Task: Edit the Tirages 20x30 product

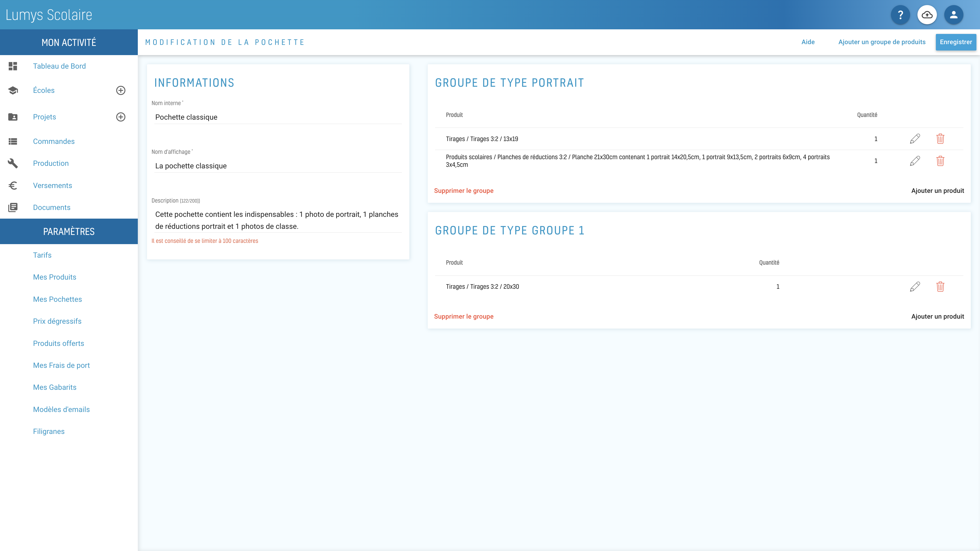Action: (915, 287)
